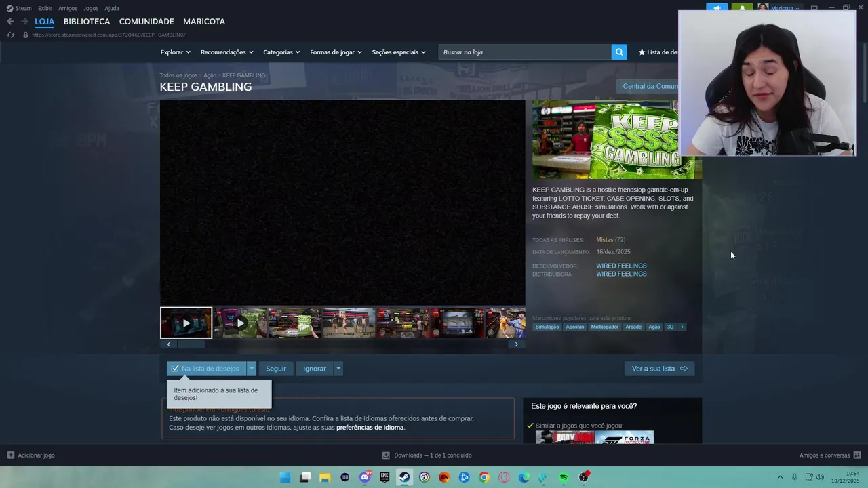This screenshot has height=488, width=868.
Task: Open Discord from the taskbar
Action: coord(365,477)
